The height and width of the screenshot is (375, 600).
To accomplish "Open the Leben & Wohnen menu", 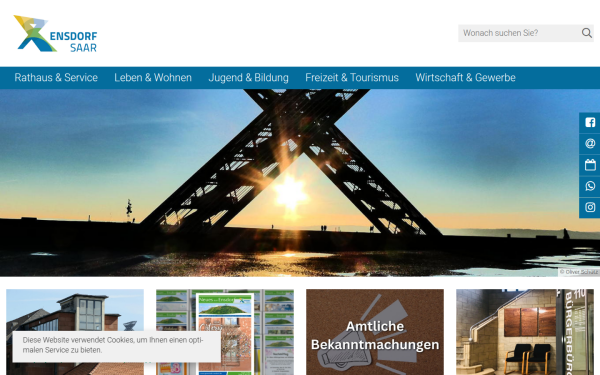I will (x=153, y=78).
